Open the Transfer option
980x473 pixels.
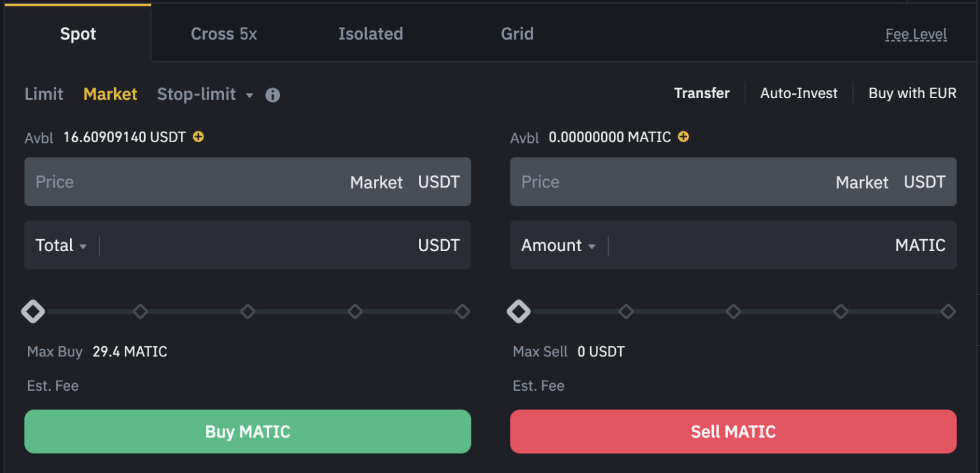coord(702,93)
